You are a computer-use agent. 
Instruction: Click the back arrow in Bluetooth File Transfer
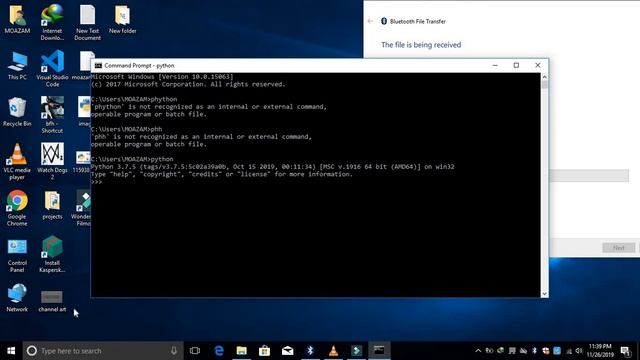tap(370, 21)
